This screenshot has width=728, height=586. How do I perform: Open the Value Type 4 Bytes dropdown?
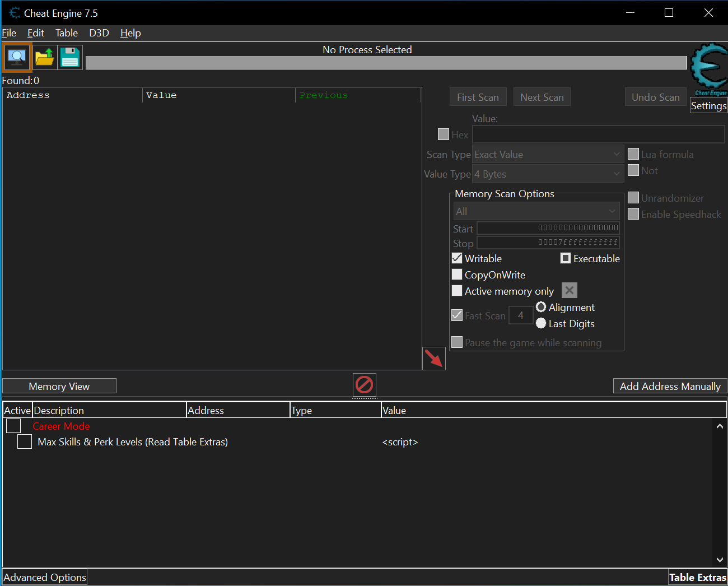(x=548, y=174)
